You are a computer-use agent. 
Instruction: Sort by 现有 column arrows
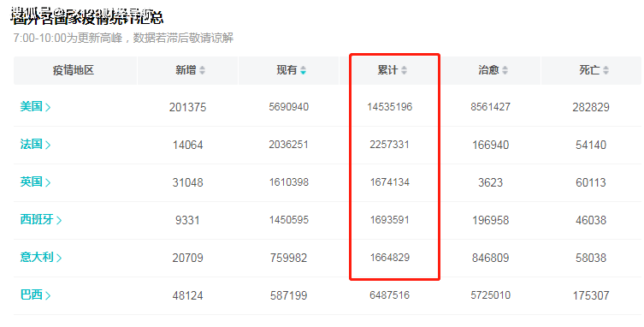point(303,70)
